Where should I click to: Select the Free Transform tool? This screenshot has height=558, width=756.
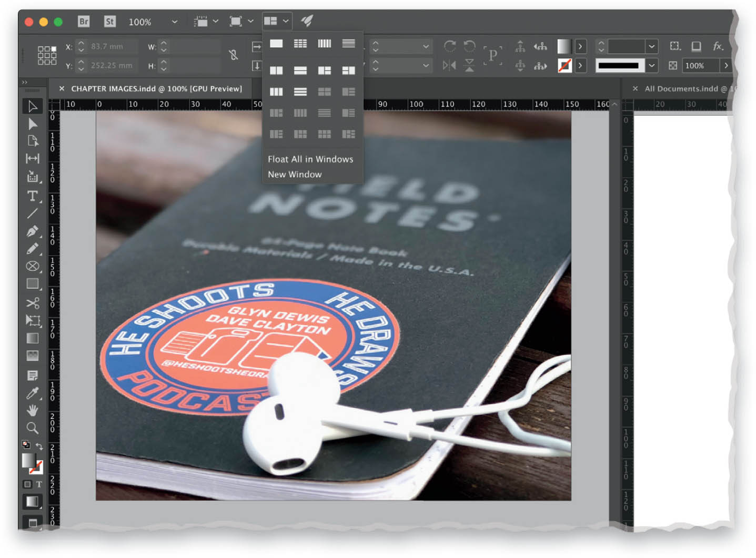[33, 320]
